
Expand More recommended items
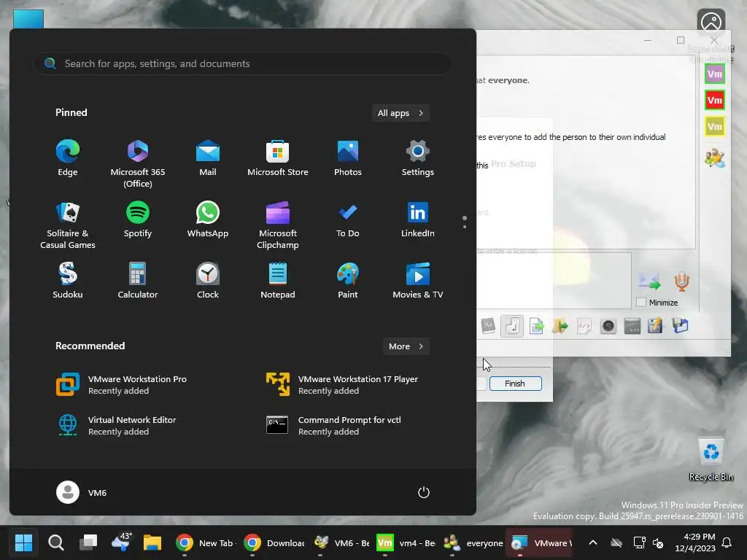(406, 346)
